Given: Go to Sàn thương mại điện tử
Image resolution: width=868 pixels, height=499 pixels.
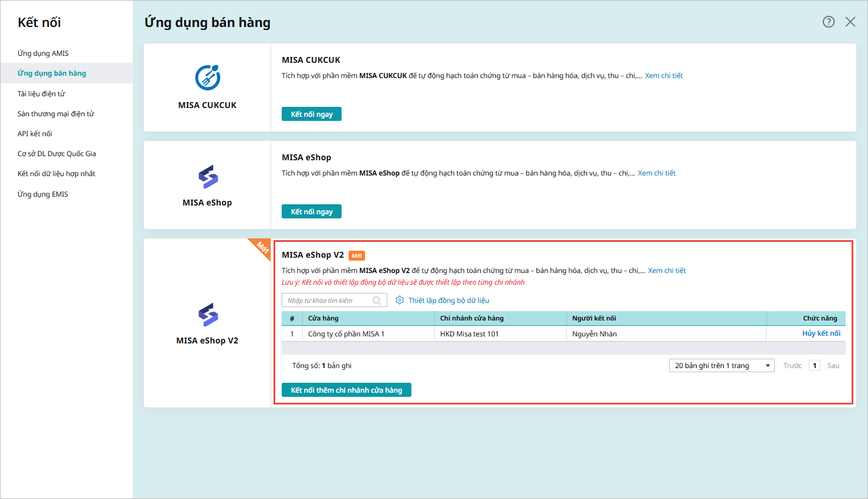Looking at the screenshot, I should [56, 114].
